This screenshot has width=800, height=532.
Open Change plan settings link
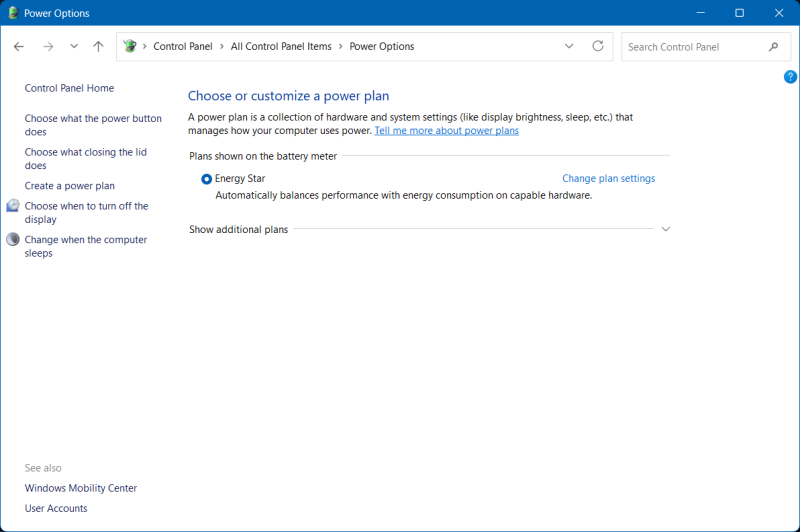[608, 179]
